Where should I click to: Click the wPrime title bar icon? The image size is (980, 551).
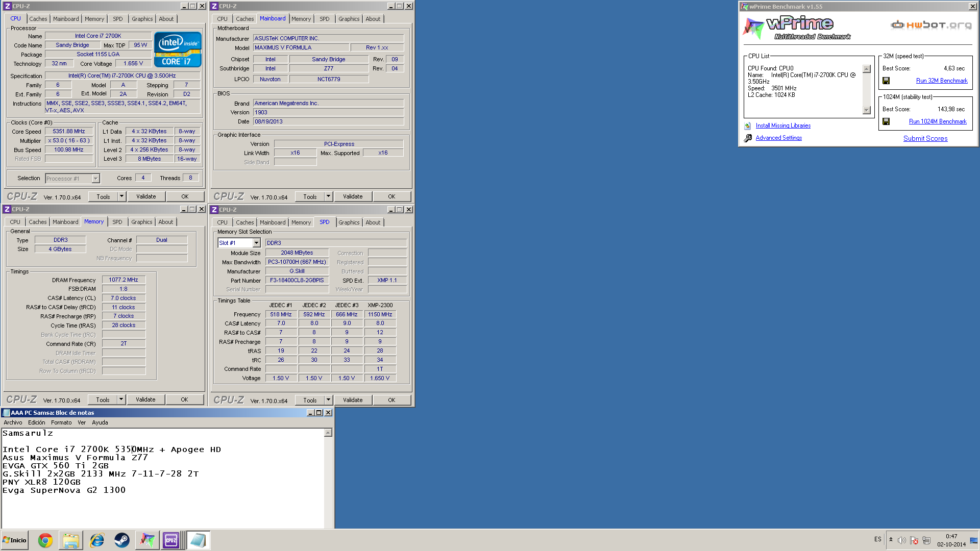[745, 7]
